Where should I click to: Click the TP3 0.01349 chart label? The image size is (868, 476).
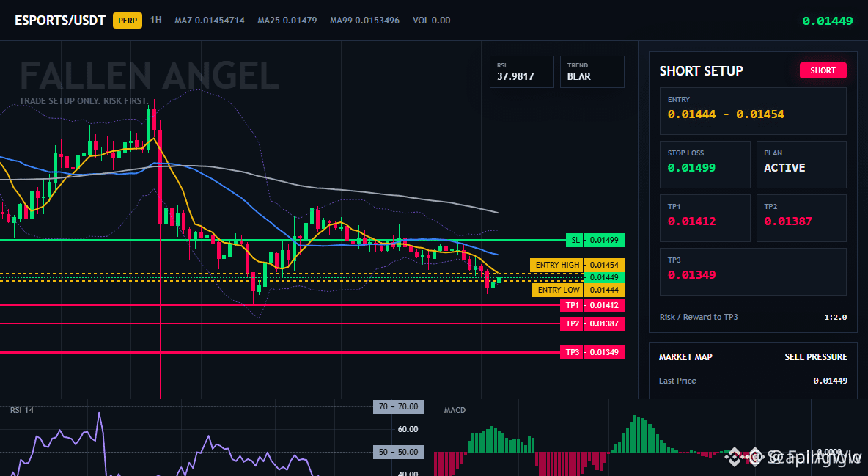point(592,353)
